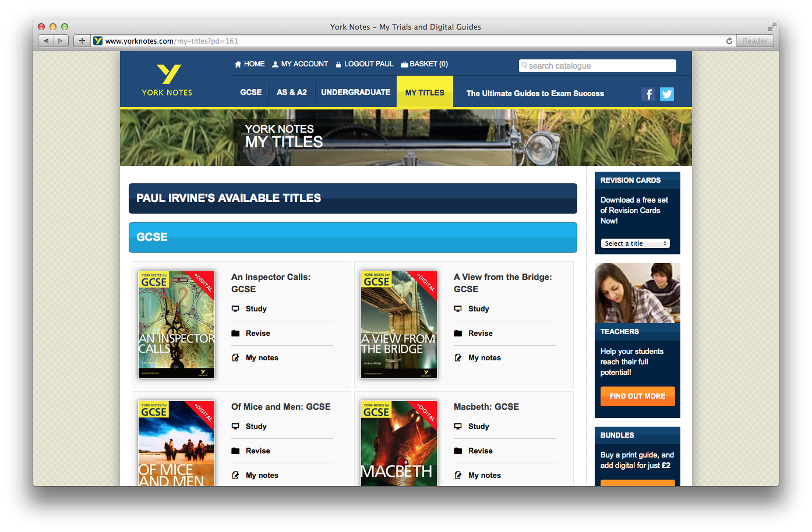Open An Inspector Calls book cover
Viewport: 812px width, 532px height.
point(176,325)
